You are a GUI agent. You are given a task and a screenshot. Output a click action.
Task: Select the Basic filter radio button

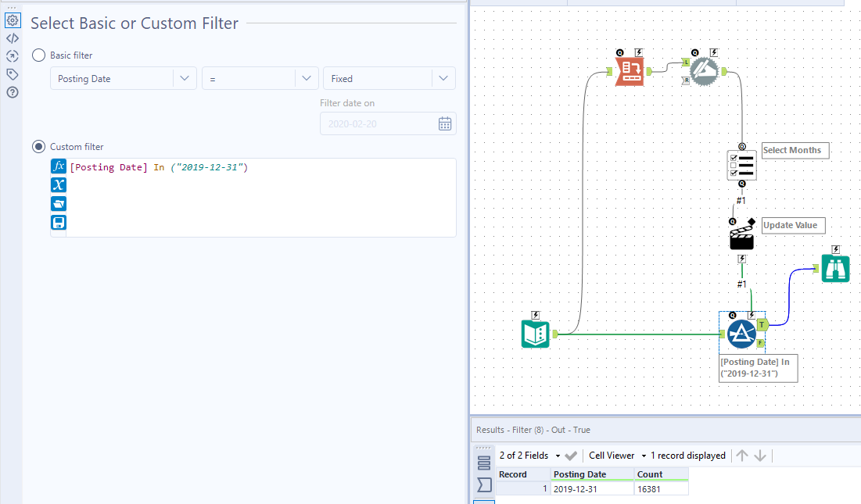(x=38, y=55)
